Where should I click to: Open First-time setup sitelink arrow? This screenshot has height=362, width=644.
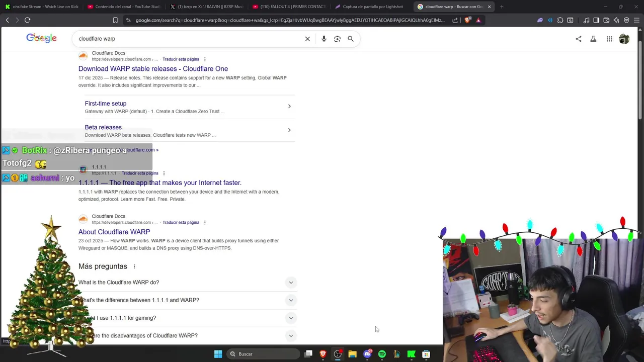click(289, 106)
